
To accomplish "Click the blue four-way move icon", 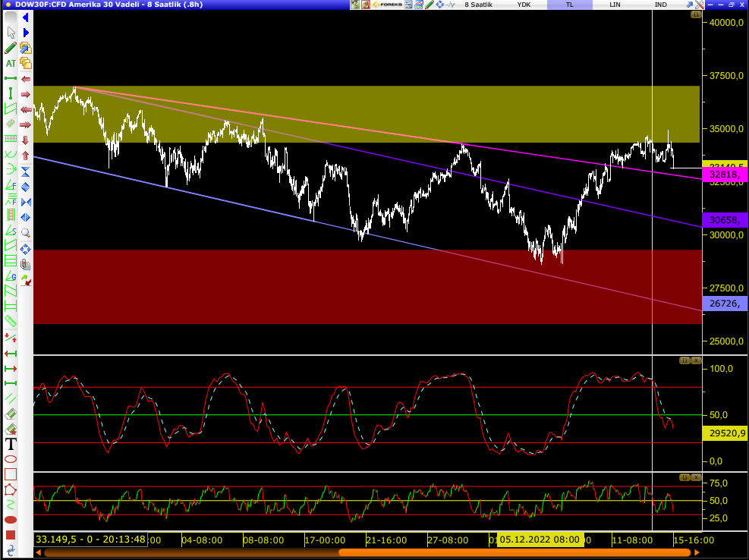I will click(26, 249).
